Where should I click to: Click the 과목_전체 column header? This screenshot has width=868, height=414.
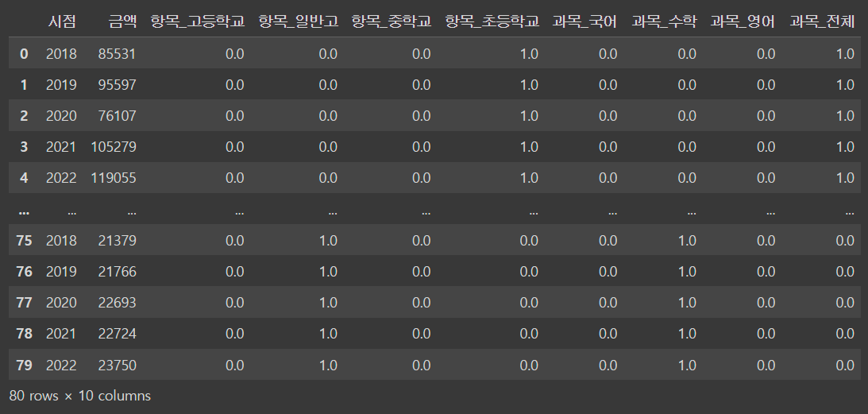pos(822,21)
